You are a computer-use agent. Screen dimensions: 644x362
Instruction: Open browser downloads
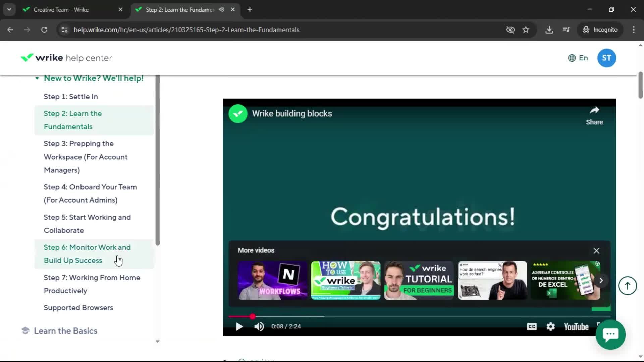click(x=549, y=30)
